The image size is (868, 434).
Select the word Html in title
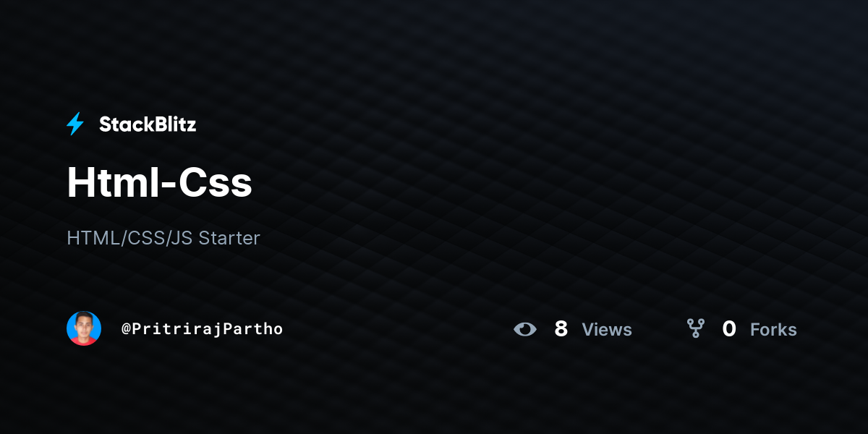pos(111,182)
